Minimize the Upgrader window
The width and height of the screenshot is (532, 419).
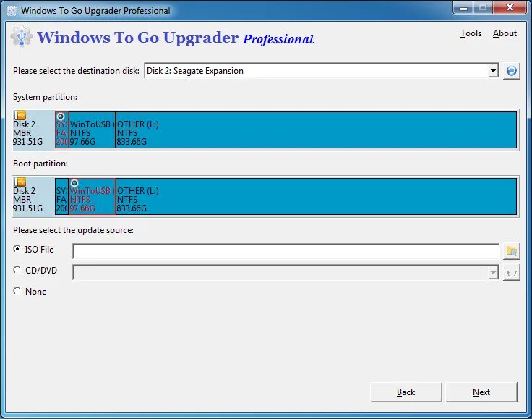pyautogui.click(x=463, y=8)
